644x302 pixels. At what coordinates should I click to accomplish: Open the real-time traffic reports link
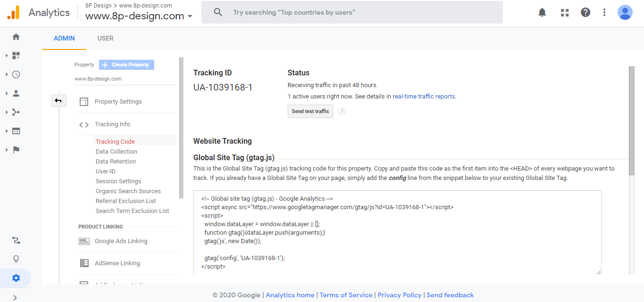[424, 97]
